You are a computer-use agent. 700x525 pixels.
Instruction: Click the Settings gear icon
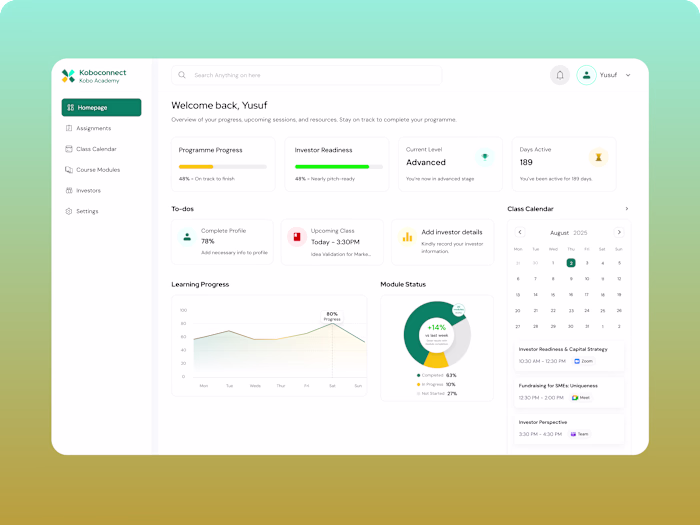(x=69, y=211)
